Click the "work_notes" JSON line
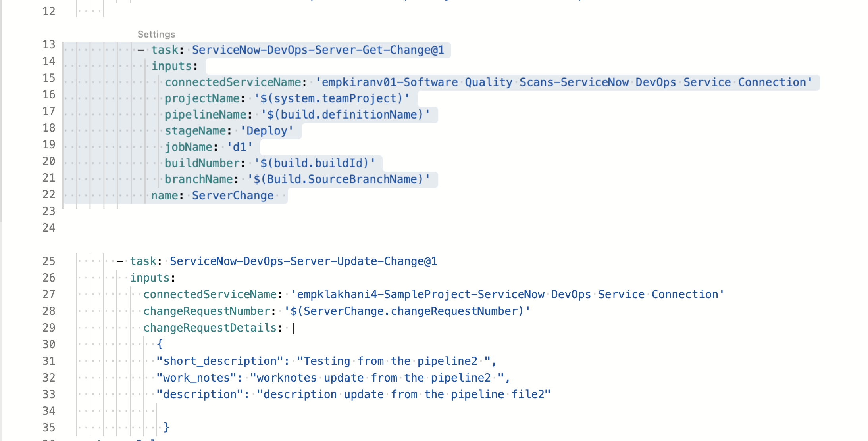The height and width of the screenshot is (441, 868). 333,378
